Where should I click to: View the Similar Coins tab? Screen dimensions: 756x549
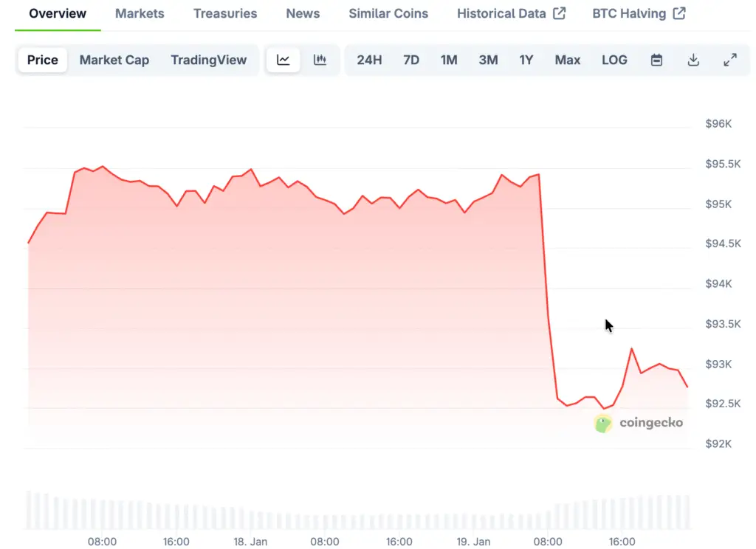pyautogui.click(x=388, y=13)
